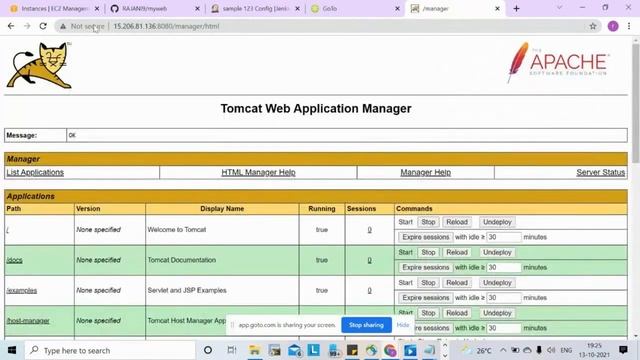Edit idle minutes field for /docs row
Viewport: 640px width, 360px height.
[504, 267]
